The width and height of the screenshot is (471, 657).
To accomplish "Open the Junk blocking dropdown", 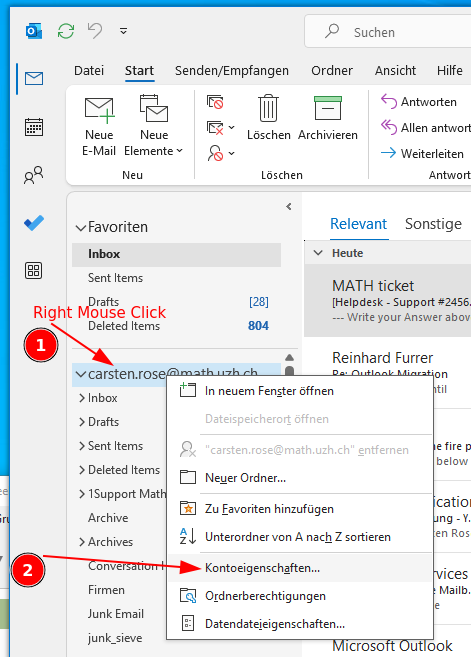I will click(x=221, y=153).
